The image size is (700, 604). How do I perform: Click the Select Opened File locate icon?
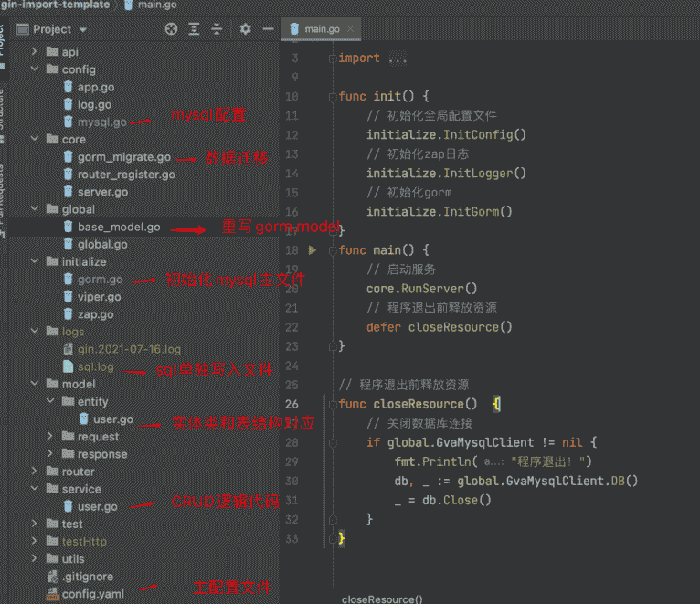[x=171, y=29]
